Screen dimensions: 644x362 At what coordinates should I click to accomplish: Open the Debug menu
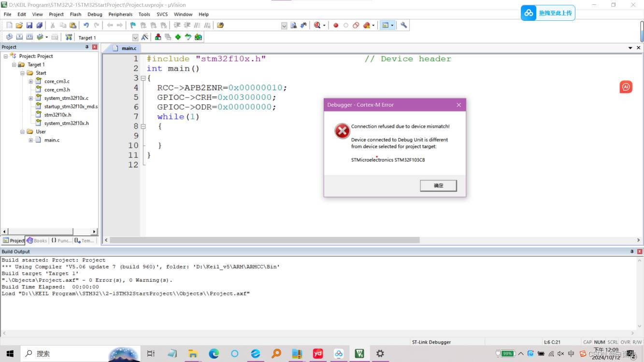(95, 14)
